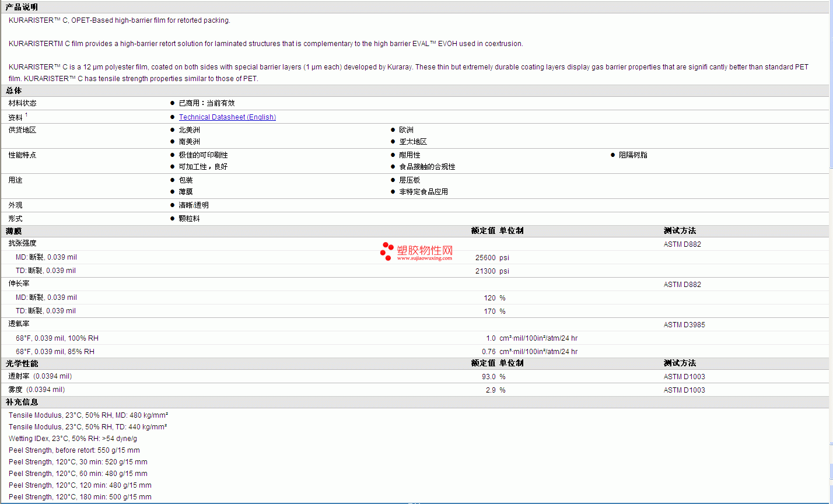Screen dimensions: 833x504
Task: Click the 抗张强度 property label
Action: click(22, 244)
